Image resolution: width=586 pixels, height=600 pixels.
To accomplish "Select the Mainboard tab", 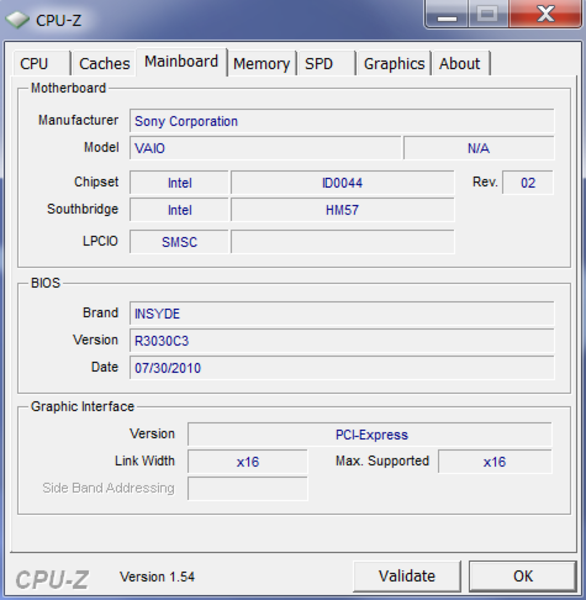I will pyautogui.click(x=181, y=62).
